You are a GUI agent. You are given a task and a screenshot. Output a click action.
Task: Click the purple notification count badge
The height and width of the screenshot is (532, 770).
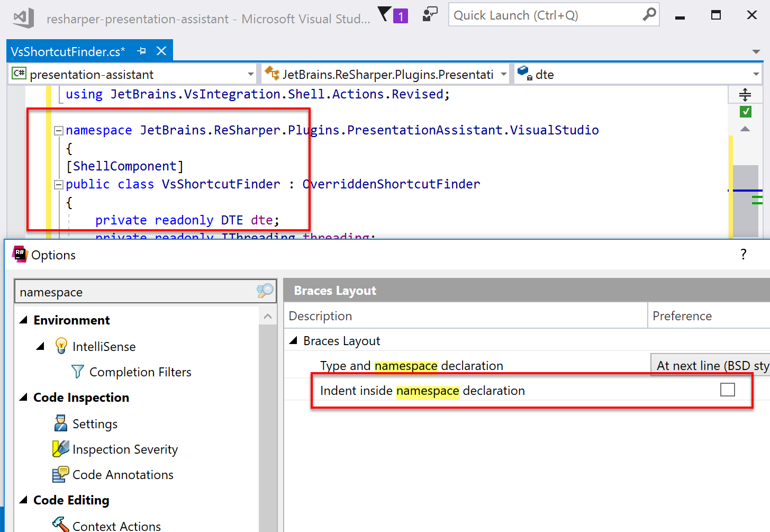[x=401, y=16]
